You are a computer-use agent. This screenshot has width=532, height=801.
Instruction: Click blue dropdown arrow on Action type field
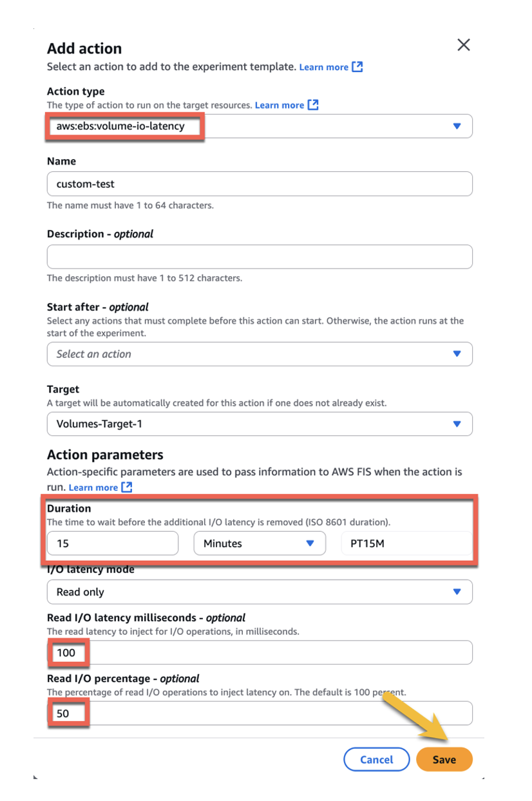457,126
